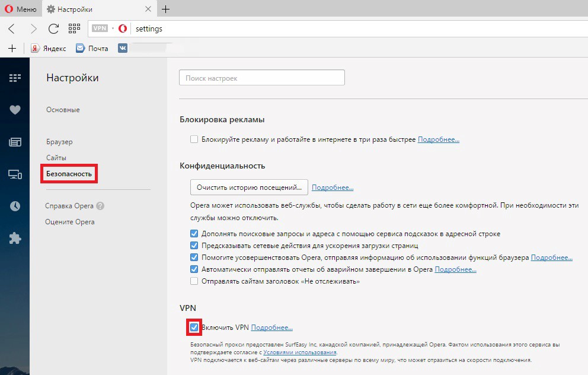
Task: Click the Конфиденциальность heading
Action: coord(222,166)
